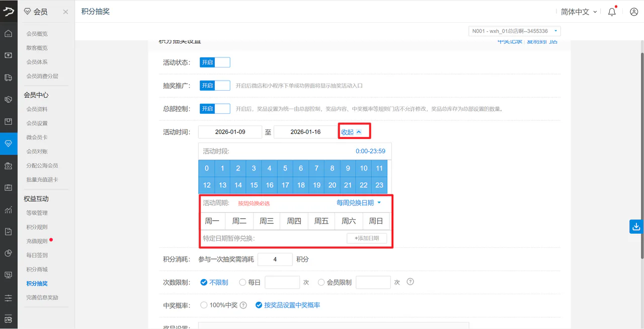The image size is (644, 329).
Task: Select the highlighted diamond member icon
Action: (9, 144)
